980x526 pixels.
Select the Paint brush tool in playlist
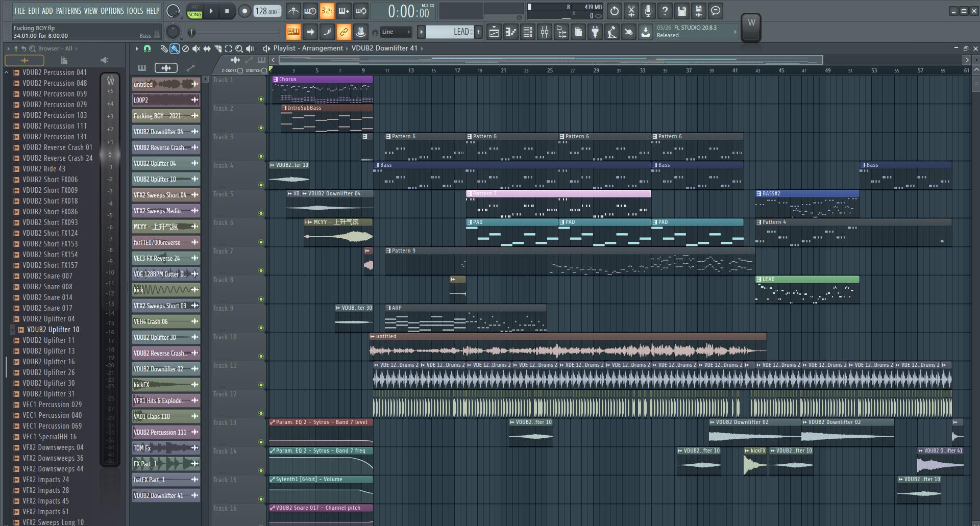[x=175, y=48]
